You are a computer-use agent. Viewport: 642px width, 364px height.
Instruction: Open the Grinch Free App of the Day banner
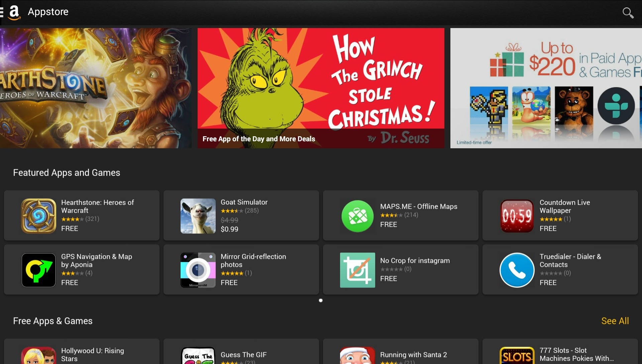[321, 88]
